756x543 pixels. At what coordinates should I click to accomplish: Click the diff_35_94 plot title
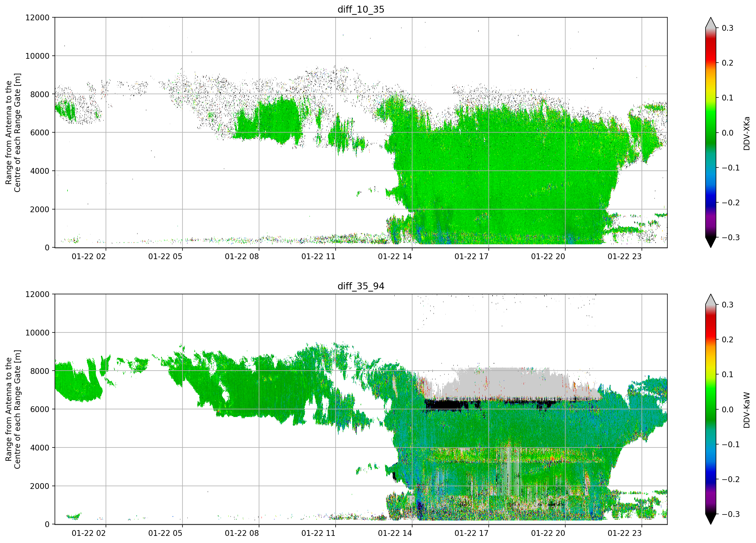(x=361, y=286)
